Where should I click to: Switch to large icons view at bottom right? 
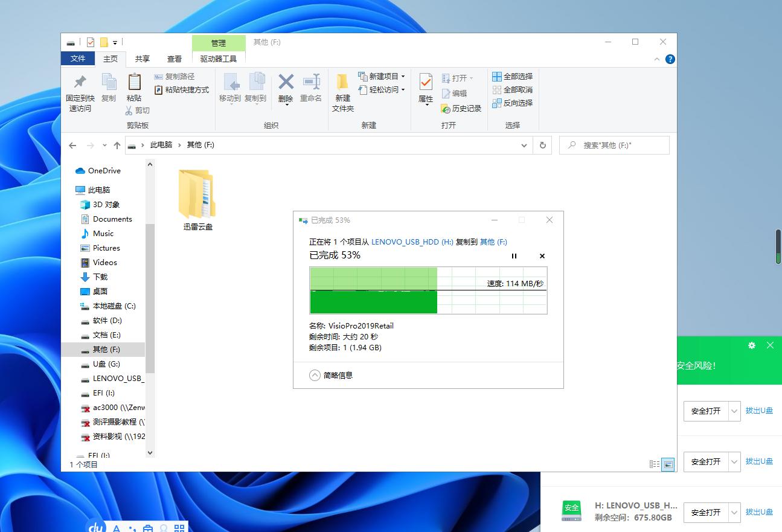click(668, 464)
